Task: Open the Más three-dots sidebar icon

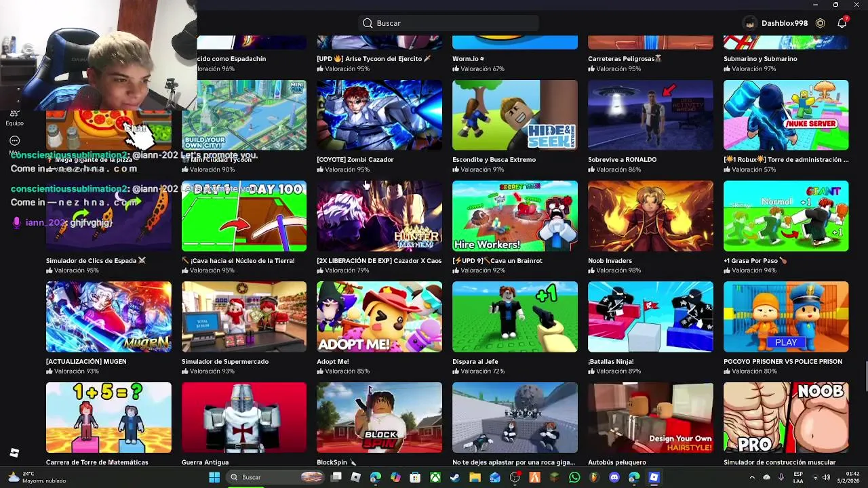Action: point(14,141)
